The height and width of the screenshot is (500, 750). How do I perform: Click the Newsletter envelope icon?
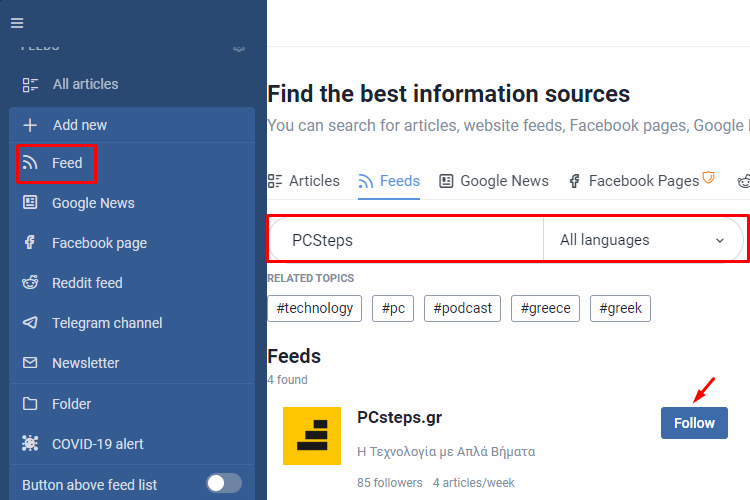(30, 363)
